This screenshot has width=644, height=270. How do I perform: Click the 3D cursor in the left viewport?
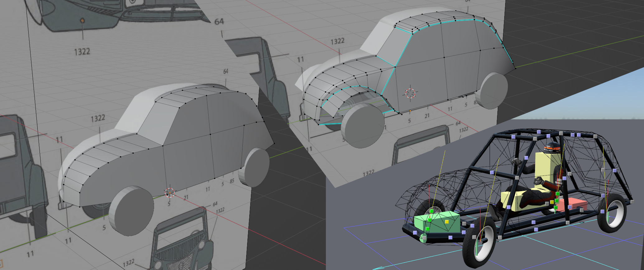170,193
